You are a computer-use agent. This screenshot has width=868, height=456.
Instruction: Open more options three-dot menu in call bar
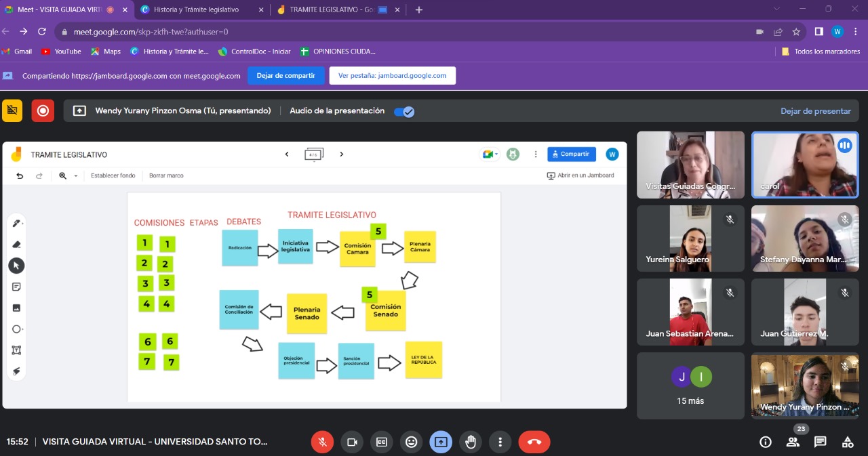[500, 442]
